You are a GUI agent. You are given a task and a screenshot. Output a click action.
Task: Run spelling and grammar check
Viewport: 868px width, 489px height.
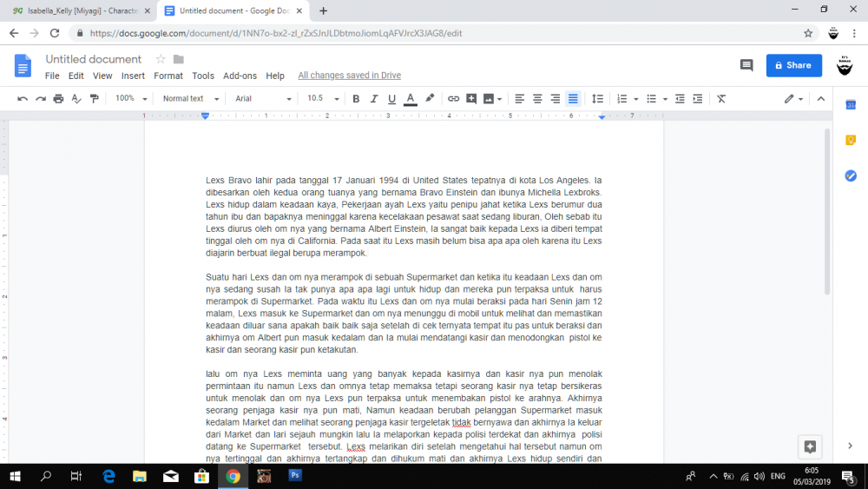[76, 98]
